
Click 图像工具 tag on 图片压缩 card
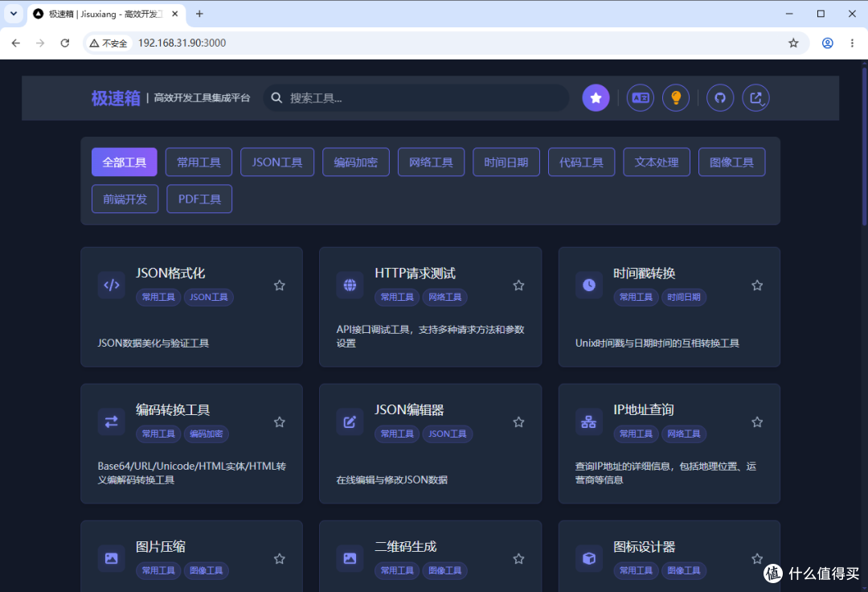(x=206, y=570)
